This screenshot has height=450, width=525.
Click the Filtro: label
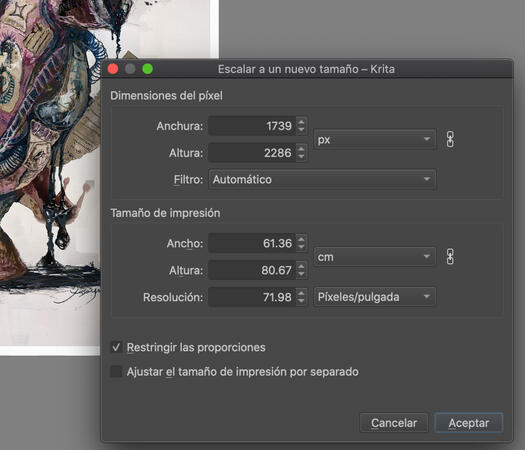[188, 179]
